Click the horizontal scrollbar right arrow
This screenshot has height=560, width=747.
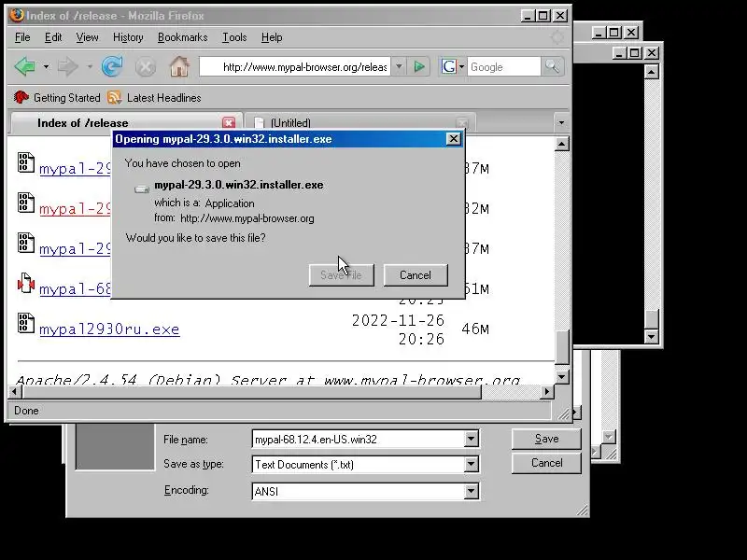pos(547,391)
